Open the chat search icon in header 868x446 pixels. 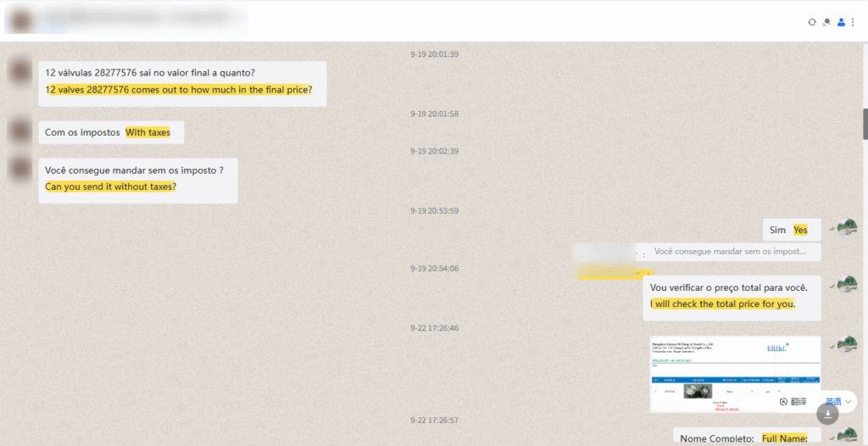click(826, 22)
